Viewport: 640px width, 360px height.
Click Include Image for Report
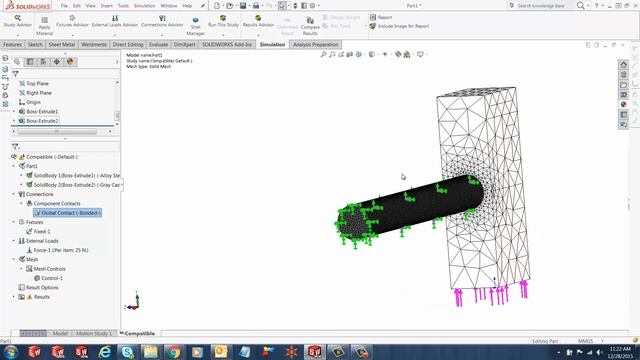(x=399, y=26)
